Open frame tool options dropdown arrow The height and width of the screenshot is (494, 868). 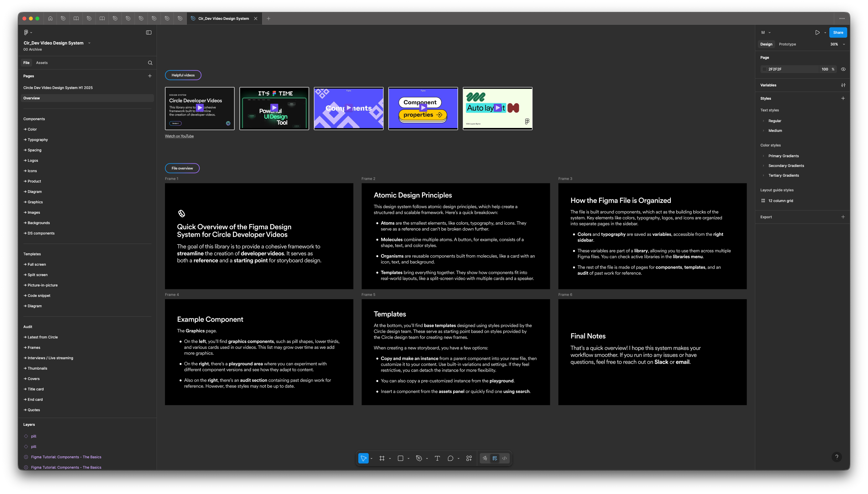pyautogui.click(x=390, y=459)
